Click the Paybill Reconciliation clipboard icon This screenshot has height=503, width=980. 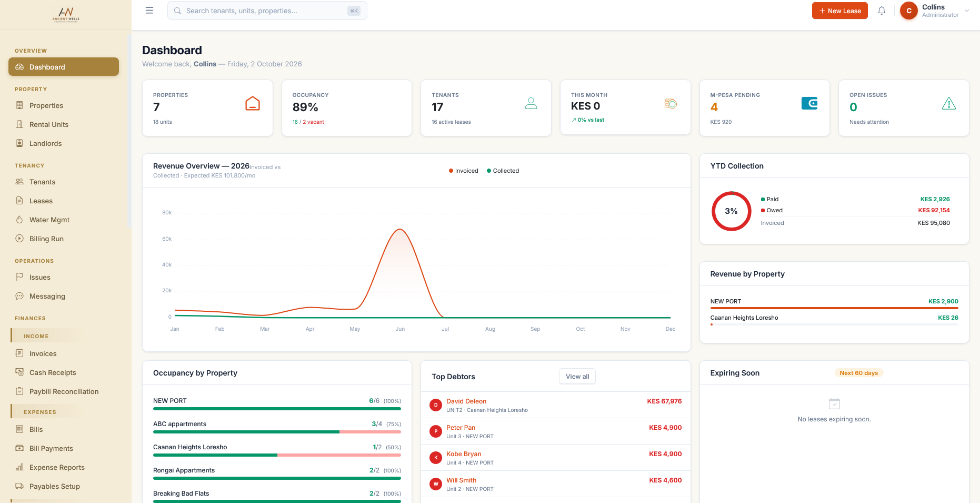coord(19,391)
